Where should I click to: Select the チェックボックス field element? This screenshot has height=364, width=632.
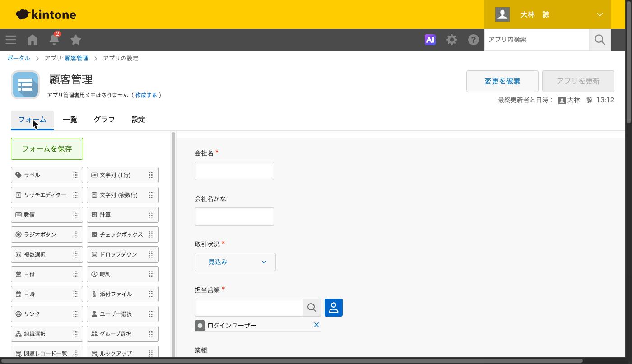pos(123,235)
